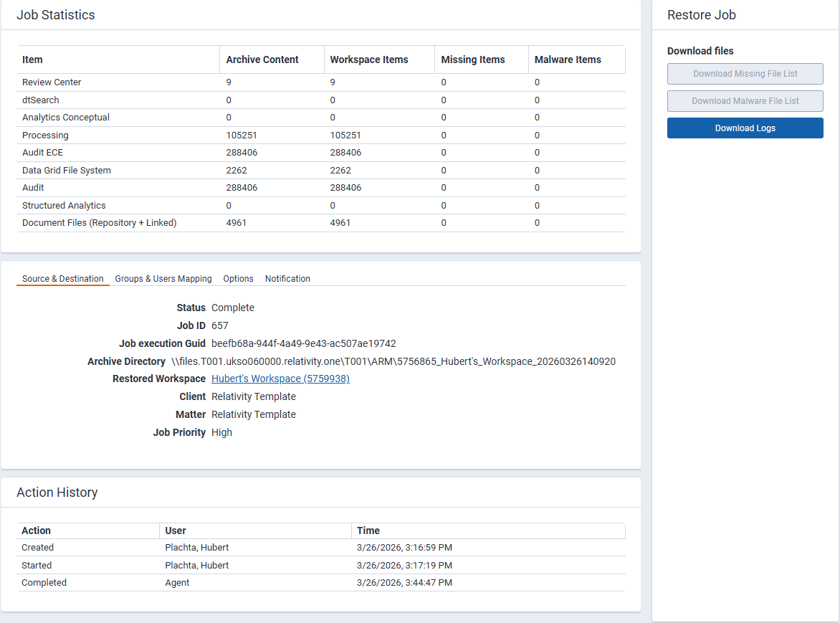The height and width of the screenshot is (623, 840).
Task: Select the Analytics Conceptual row label
Action: click(x=66, y=118)
